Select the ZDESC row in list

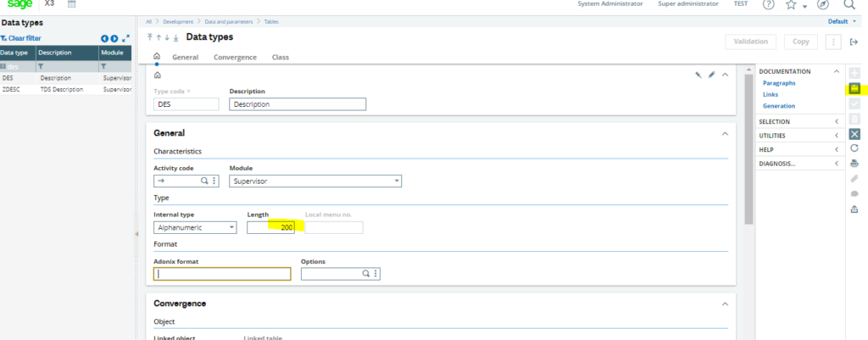(14, 89)
